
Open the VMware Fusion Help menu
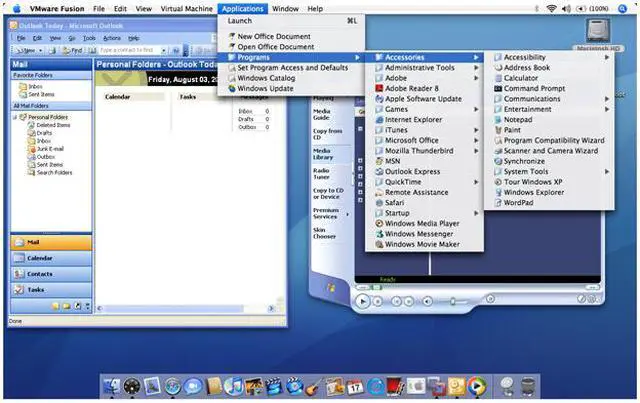click(x=315, y=9)
